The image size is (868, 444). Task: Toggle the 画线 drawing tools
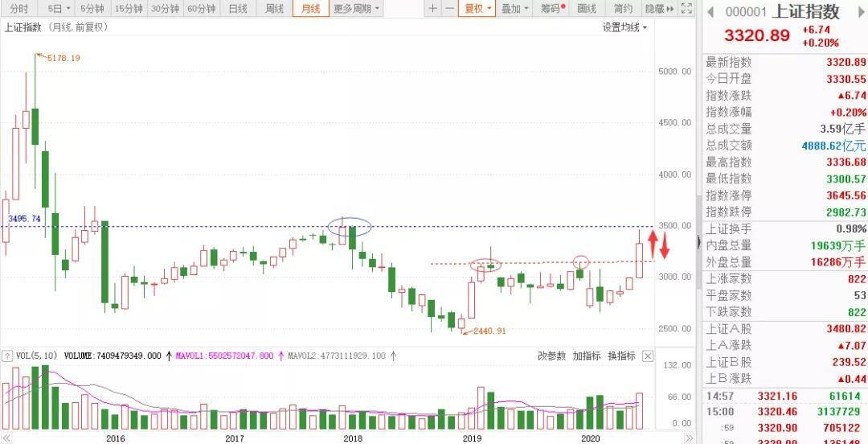pos(587,9)
